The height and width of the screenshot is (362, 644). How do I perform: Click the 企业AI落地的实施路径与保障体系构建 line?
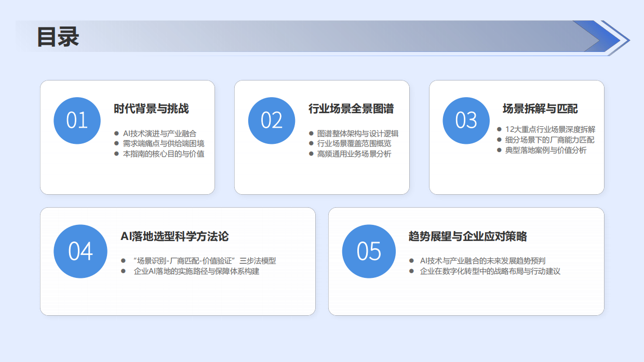(x=196, y=271)
